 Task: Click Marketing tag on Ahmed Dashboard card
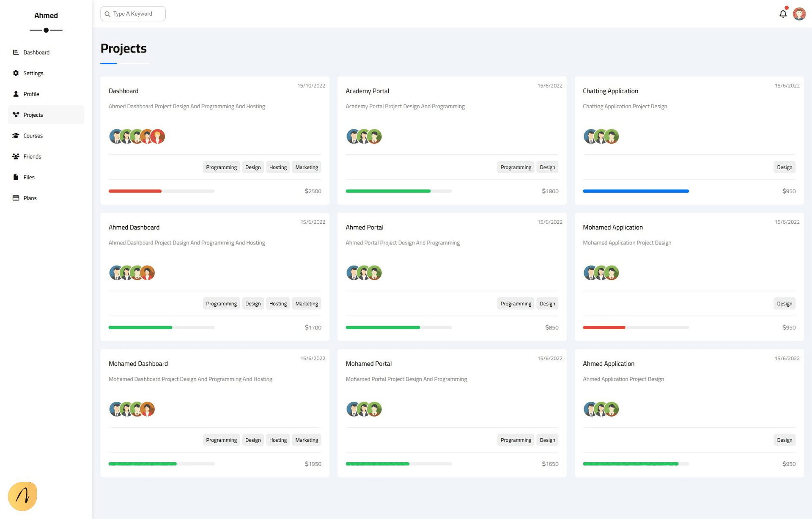click(x=307, y=303)
